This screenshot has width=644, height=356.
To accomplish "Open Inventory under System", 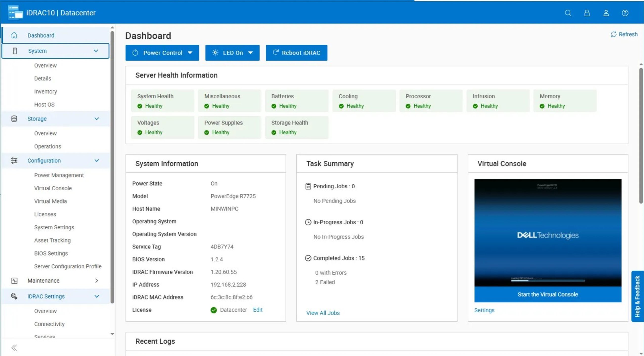I will coord(45,91).
